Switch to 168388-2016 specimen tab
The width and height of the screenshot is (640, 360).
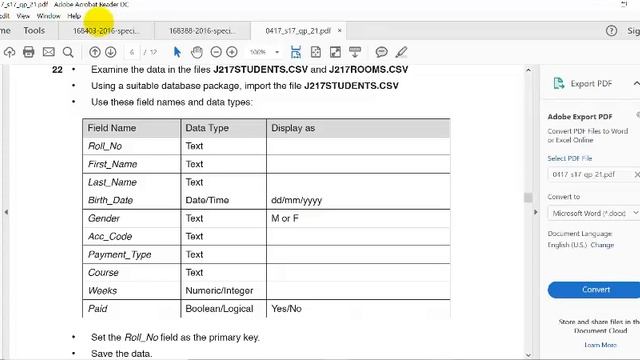[x=202, y=31]
